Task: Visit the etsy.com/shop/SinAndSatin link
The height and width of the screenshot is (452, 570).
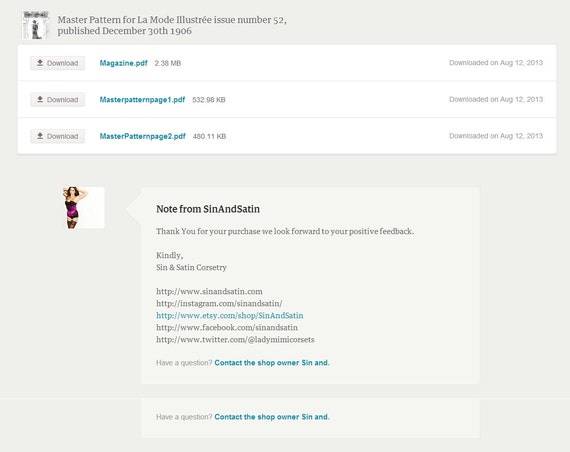Action: [230, 315]
